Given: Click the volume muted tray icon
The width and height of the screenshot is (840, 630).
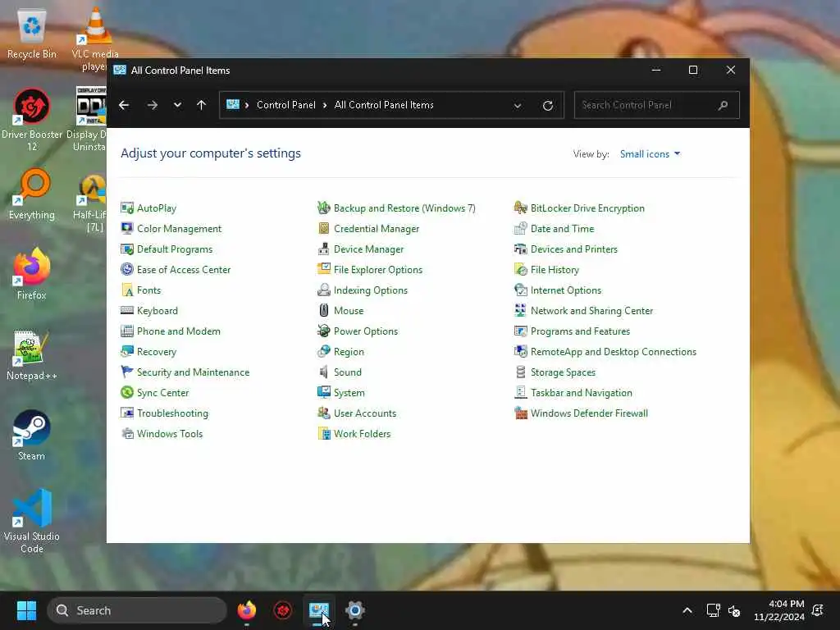Looking at the screenshot, I should pyautogui.click(x=734, y=610).
